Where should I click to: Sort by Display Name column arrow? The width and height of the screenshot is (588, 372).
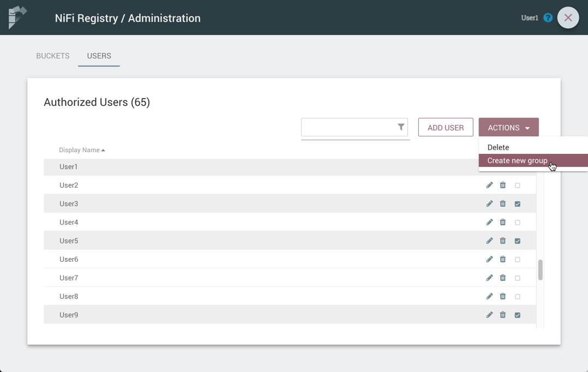tap(103, 151)
